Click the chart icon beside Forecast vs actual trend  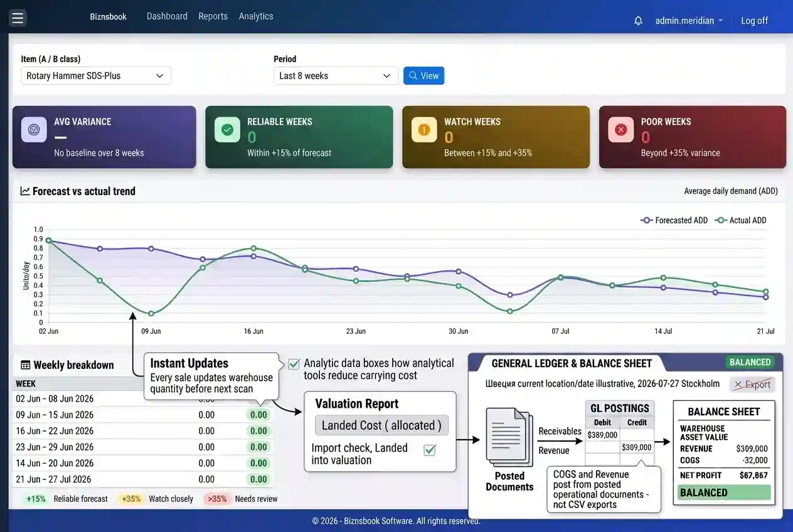point(25,191)
